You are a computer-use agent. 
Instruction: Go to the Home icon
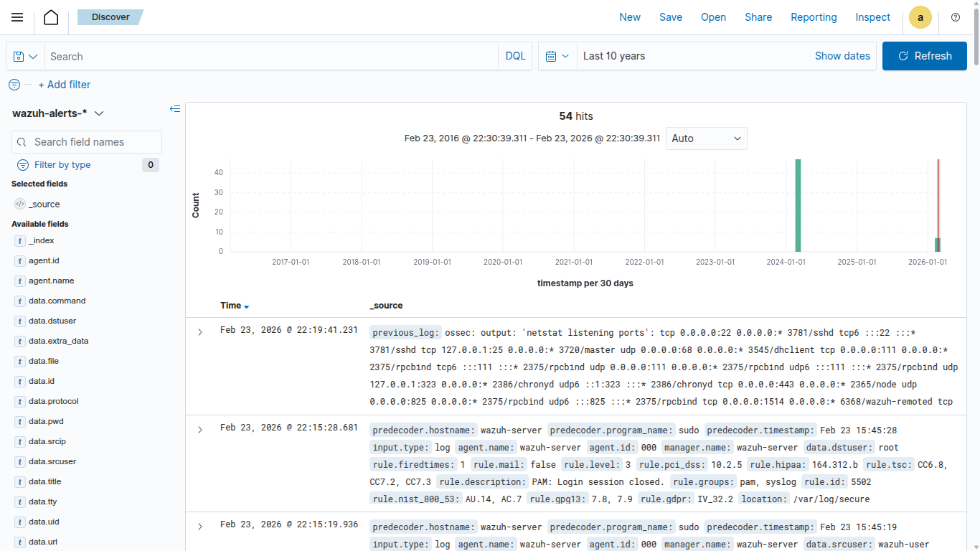tap(51, 17)
